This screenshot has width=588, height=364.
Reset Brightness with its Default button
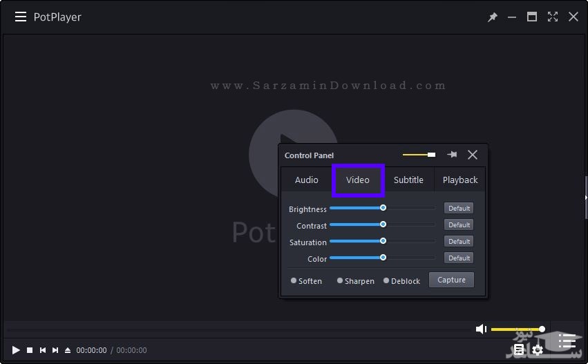(459, 208)
